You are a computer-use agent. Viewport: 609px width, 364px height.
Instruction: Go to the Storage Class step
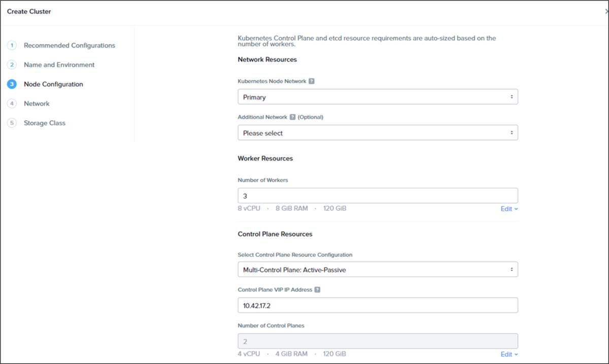click(45, 123)
